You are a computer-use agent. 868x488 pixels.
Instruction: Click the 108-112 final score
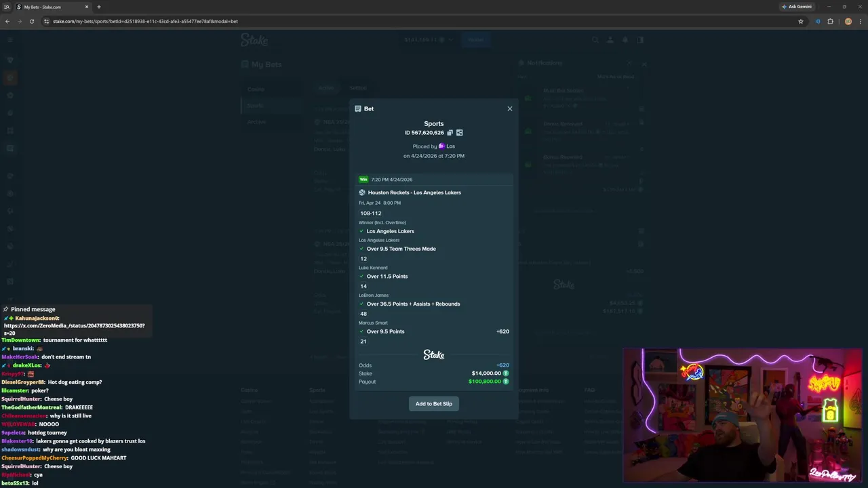[371, 213]
